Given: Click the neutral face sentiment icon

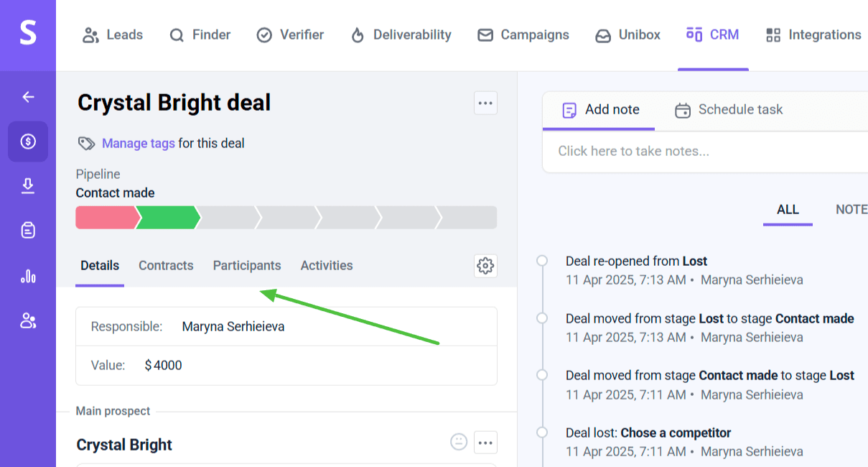Looking at the screenshot, I should pos(459,442).
